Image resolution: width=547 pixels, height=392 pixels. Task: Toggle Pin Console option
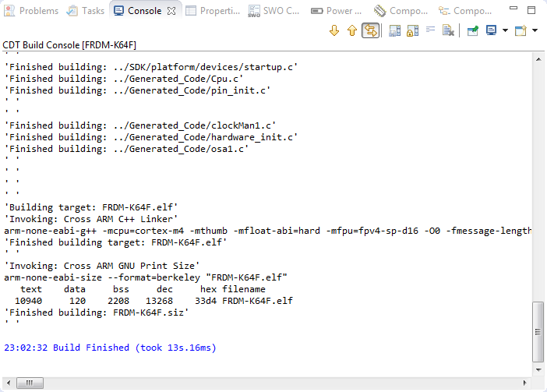pyautogui.click(x=472, y=30)
